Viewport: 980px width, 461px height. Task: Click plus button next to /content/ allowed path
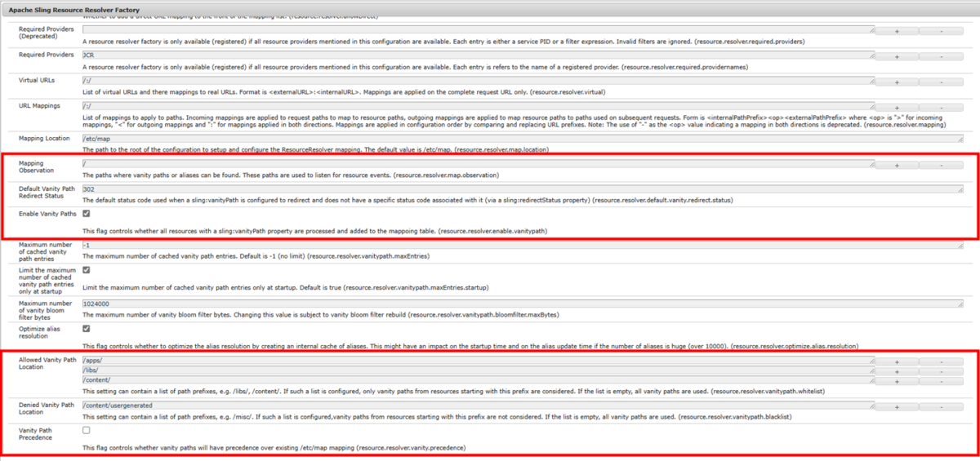[x=897, y=381]
